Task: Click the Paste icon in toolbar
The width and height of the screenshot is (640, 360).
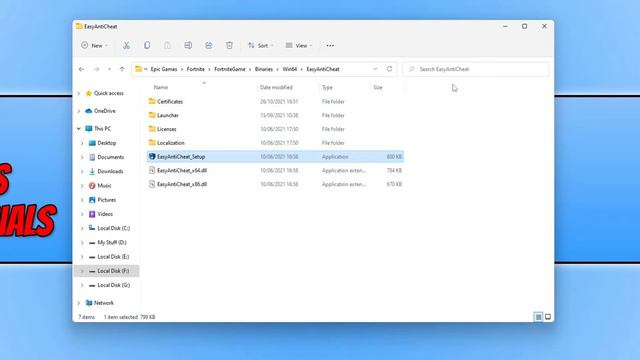Action: (x=167, y=45)
